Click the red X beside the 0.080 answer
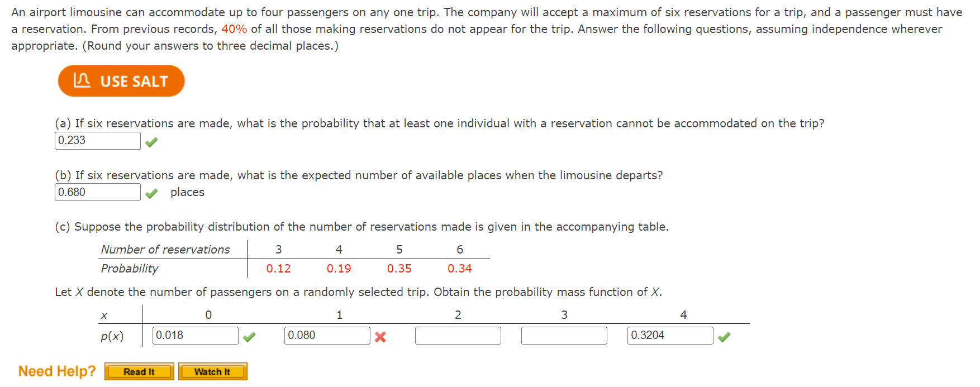Viewport: 980px width, 387px height. 381,336
